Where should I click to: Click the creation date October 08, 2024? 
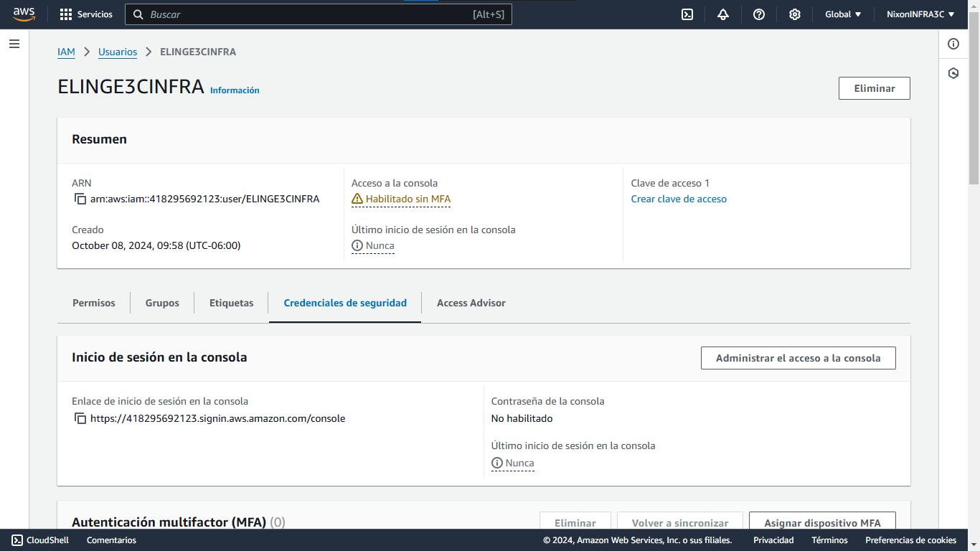click(x=156, y=245)
